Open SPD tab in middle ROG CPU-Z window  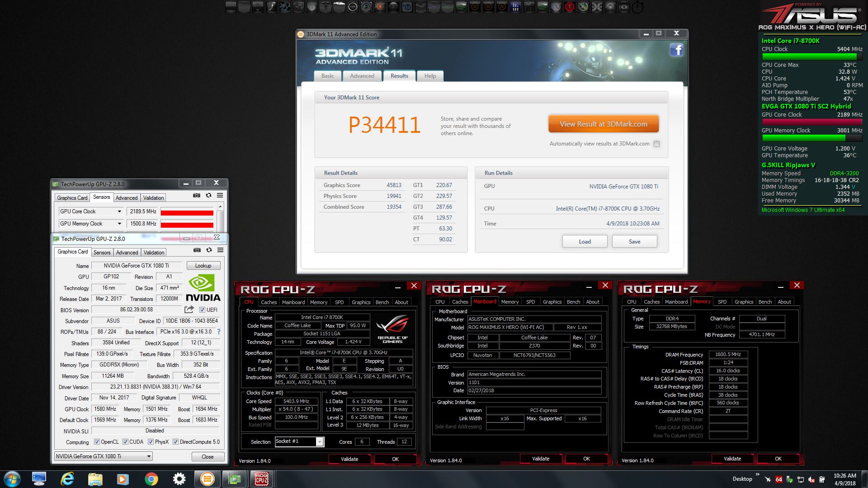pos(530,302)
